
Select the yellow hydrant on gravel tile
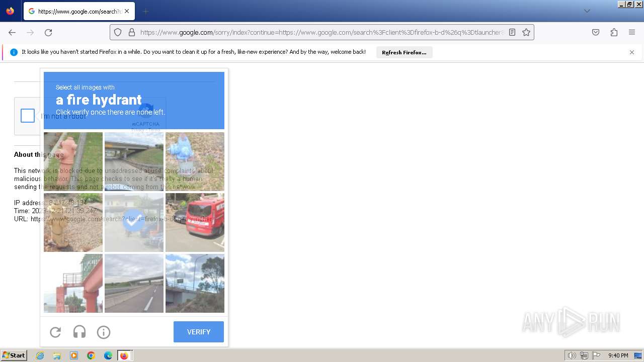pos(73,222)
